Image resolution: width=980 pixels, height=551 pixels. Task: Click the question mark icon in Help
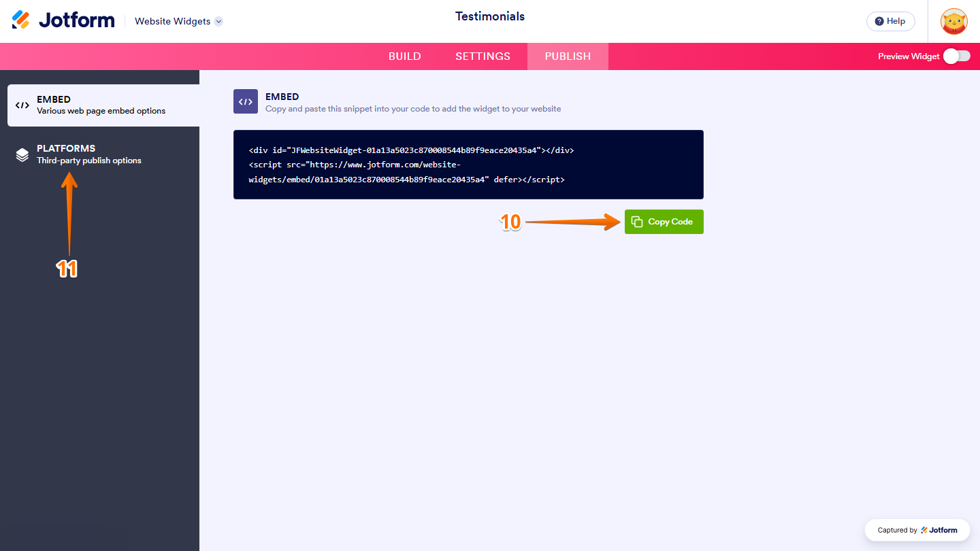tap(879, 21)
